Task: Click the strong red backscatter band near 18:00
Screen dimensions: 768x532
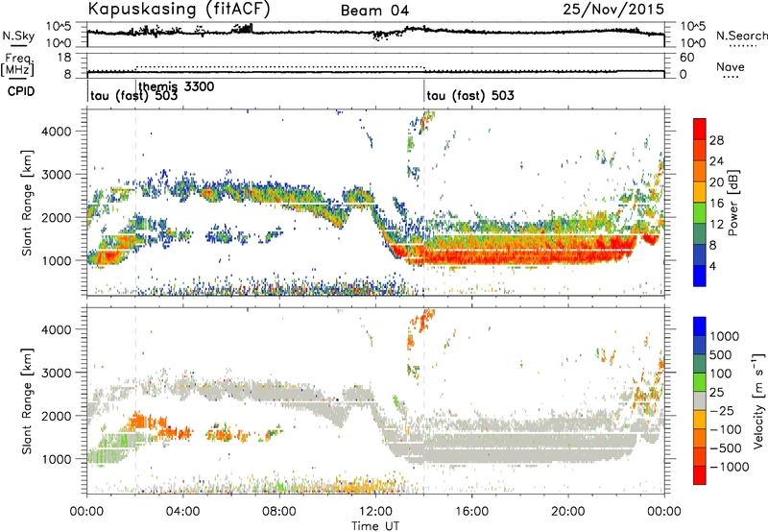Action: pos(519,251)
